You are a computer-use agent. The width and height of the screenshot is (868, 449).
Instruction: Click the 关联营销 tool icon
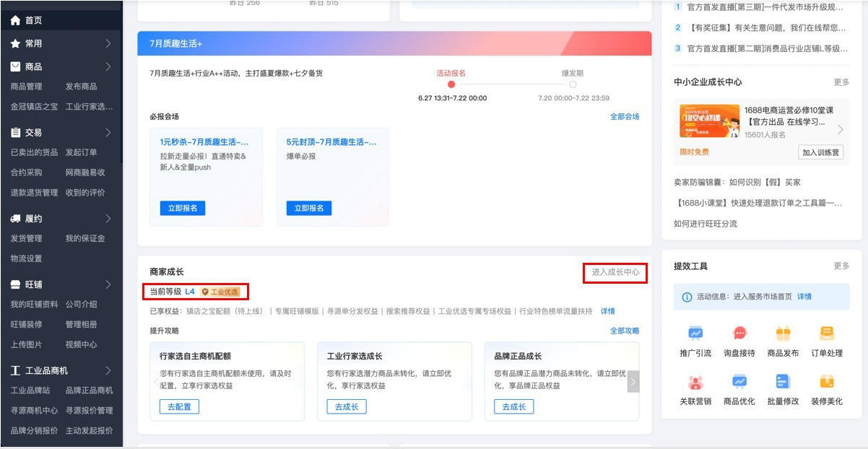695,382
